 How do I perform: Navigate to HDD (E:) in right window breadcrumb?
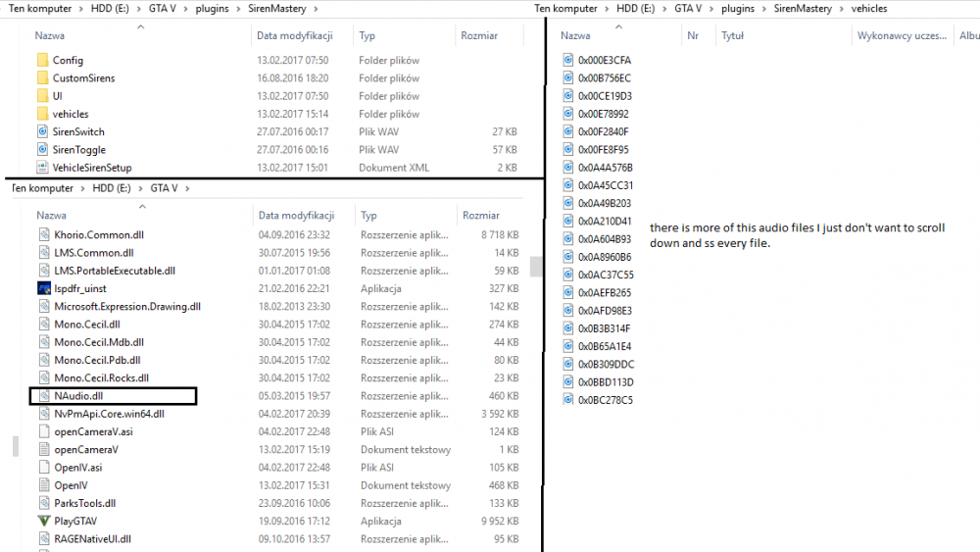click(636, 9)
